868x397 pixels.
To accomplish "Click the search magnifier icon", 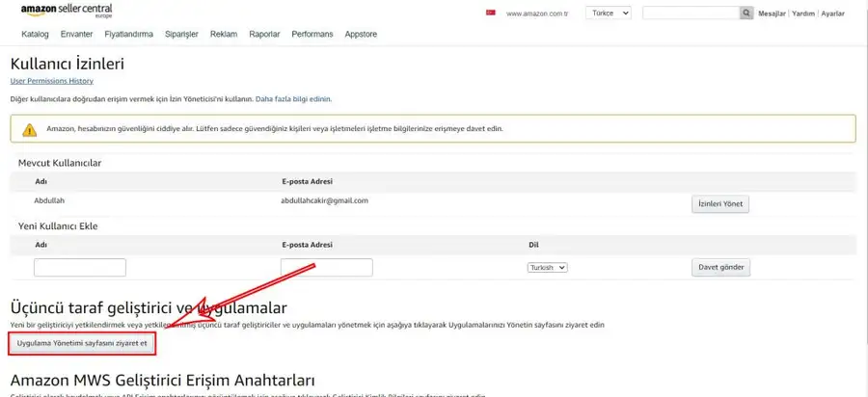I will pyautogui.click(x=746, y=13).
